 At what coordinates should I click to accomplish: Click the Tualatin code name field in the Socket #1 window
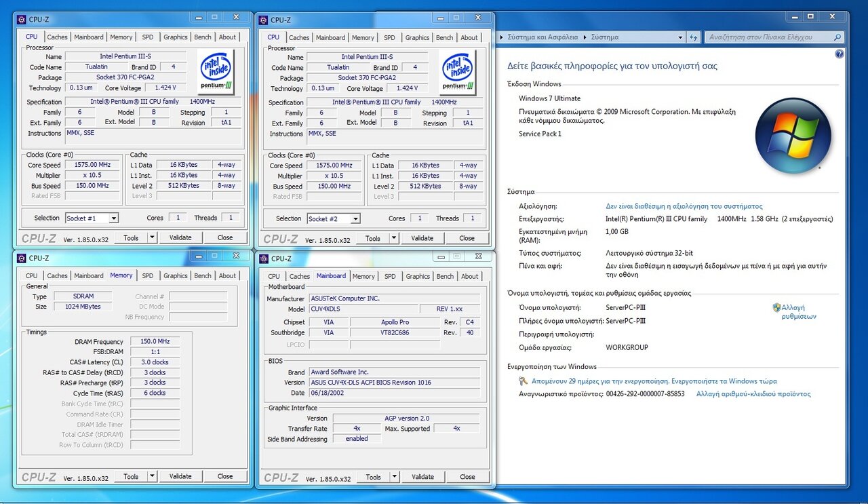click(96, 67)
